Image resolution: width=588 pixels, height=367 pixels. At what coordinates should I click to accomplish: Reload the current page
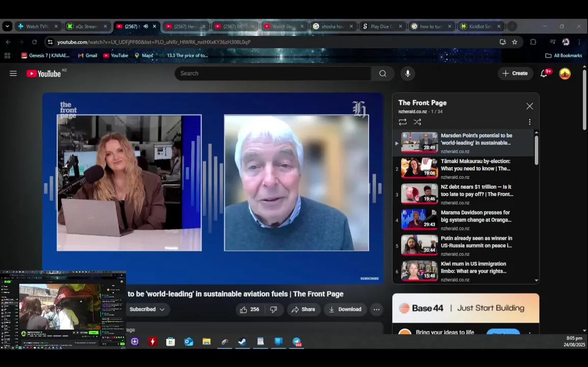pyautogui.click(x=34, y=42)
